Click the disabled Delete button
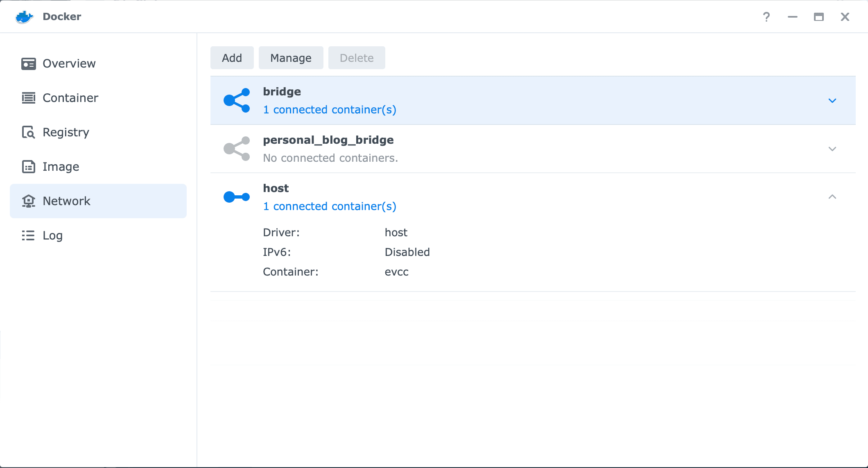This screenshot has height=468, width=868. [356, 58]
